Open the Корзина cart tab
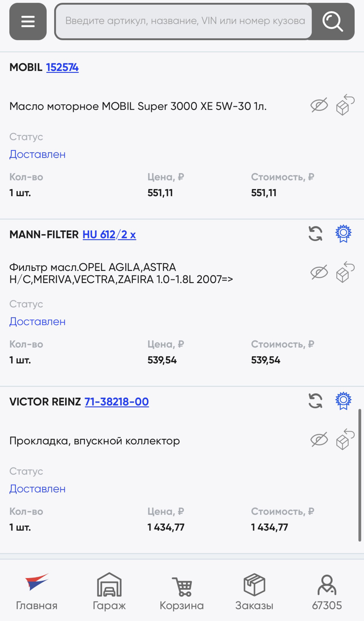364x621 pixels. click(182, 592)
